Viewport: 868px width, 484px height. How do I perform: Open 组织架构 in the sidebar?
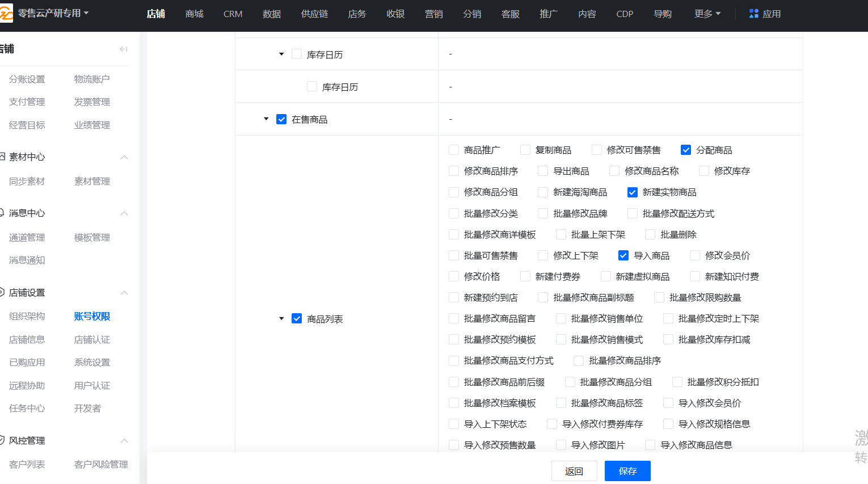point(27,316)
